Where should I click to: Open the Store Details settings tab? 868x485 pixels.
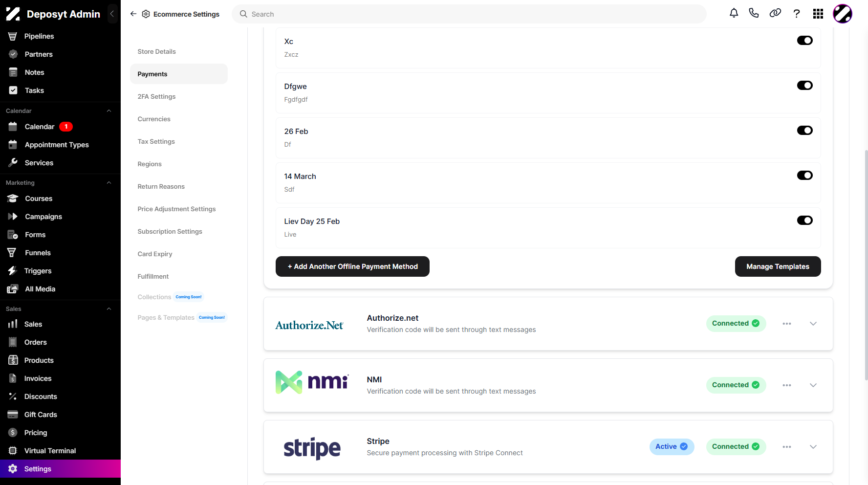point(179,51)
